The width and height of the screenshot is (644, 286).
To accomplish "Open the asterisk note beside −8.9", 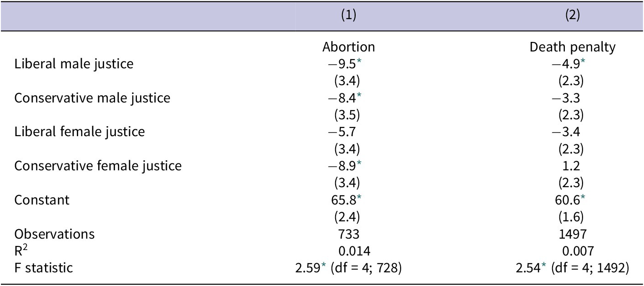I will coord(359,163).
